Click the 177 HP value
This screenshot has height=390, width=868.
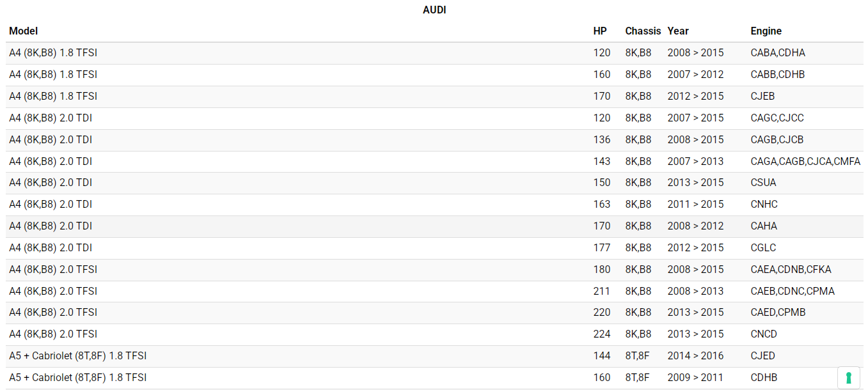tap(602, 248)
